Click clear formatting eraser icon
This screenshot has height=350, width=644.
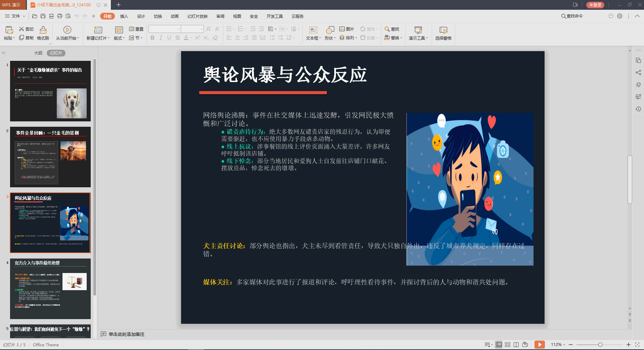(x=215, y=38)
